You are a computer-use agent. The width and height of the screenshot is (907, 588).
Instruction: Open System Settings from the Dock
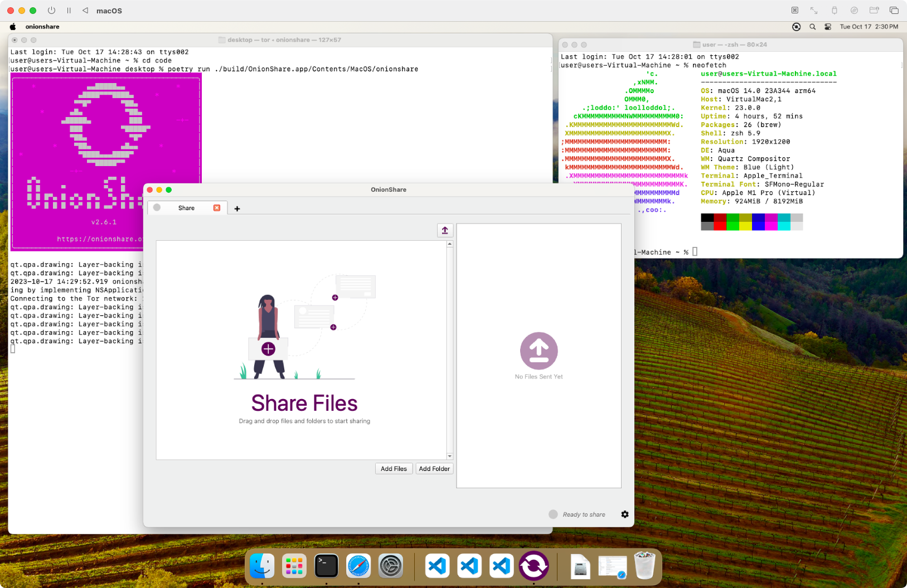[391, 566]
